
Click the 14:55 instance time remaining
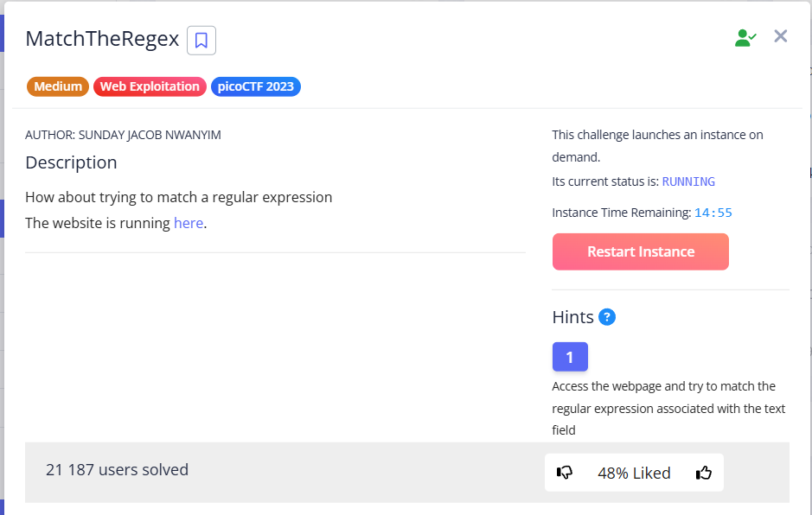pos(713,213)
